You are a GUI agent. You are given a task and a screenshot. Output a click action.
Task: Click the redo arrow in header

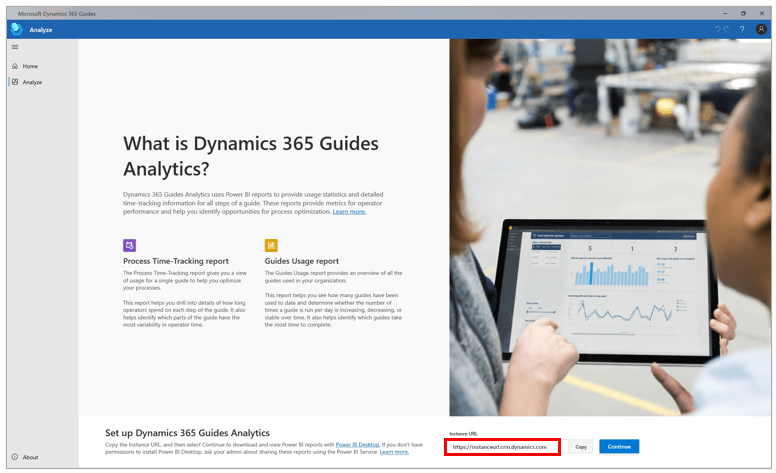(726, 29)
